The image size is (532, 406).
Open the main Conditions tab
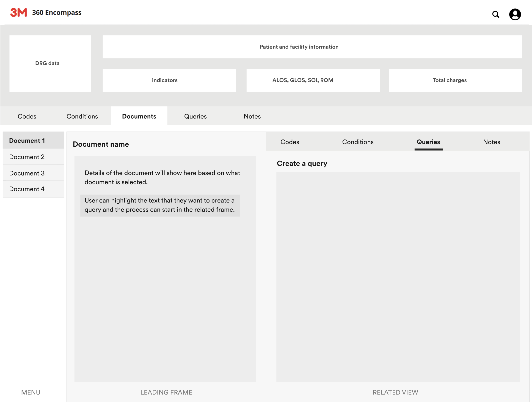[82, 116]
